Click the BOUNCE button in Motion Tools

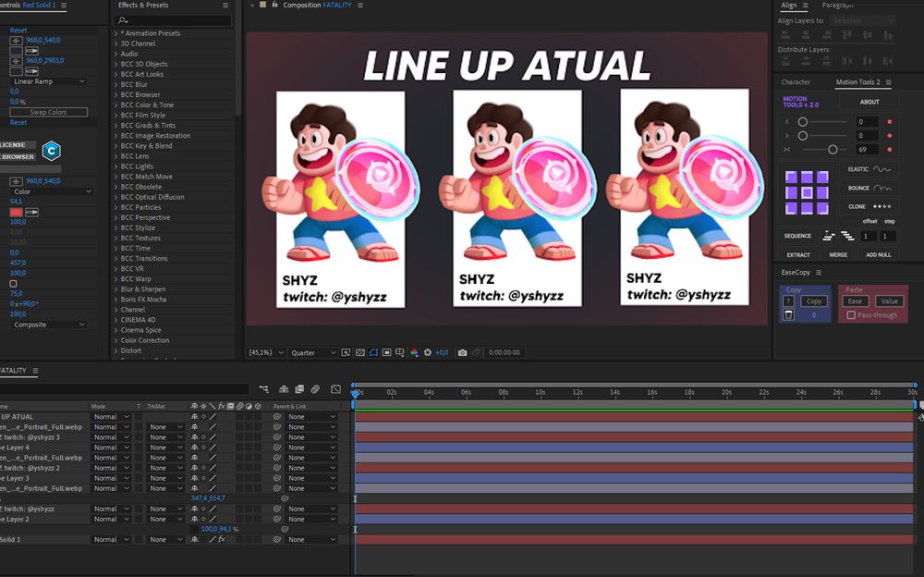click(x=869, y=189)
